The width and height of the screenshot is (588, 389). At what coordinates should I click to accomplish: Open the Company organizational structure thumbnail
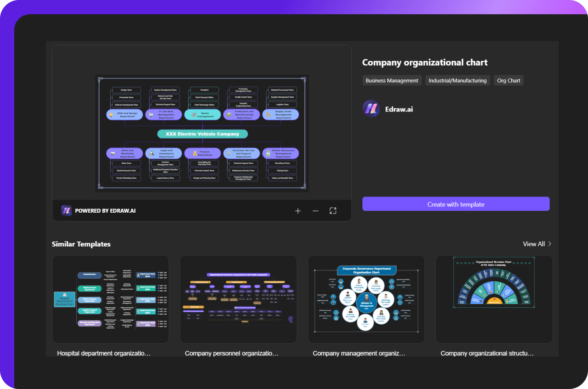494,299
